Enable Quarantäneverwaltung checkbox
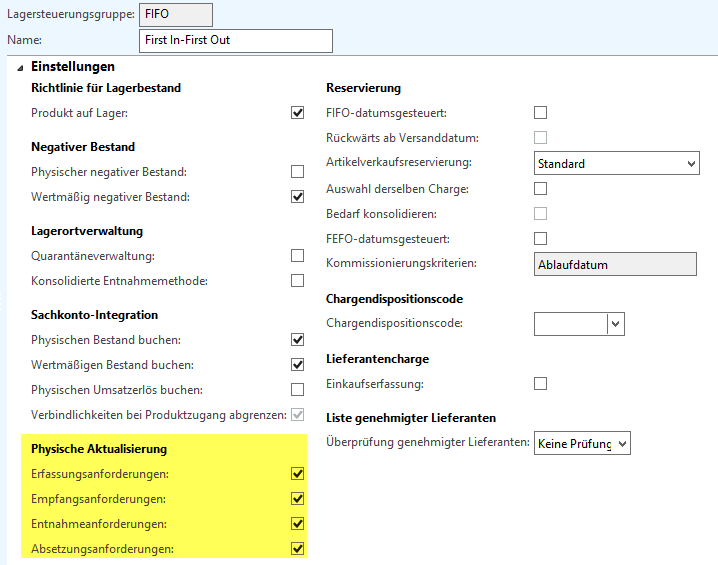The image size is (718, 565). click(297, 256)
